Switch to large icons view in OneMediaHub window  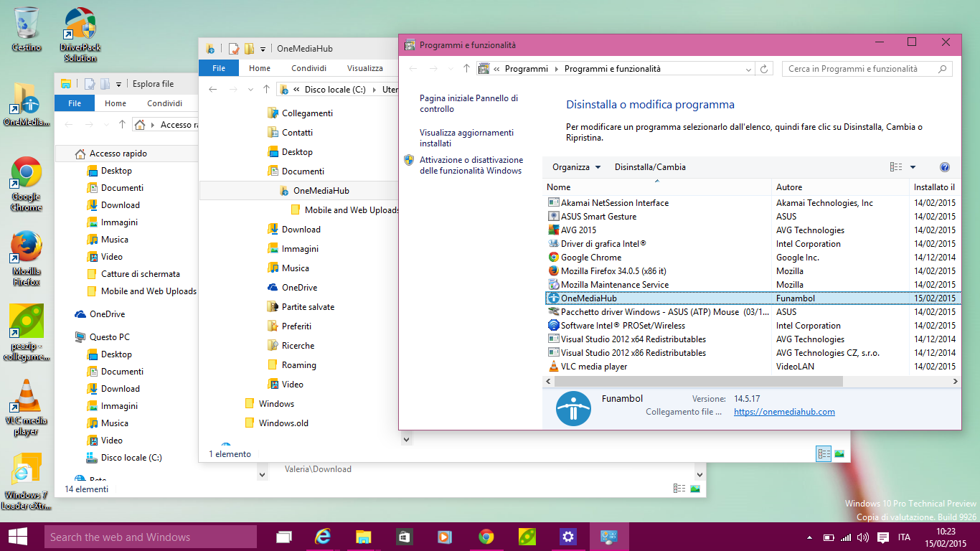click(839, 453)
